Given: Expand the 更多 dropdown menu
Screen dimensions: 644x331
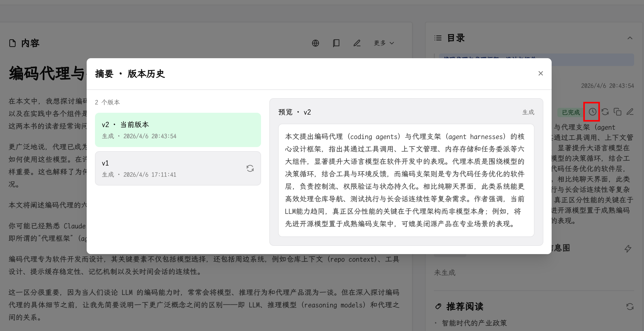Looking at the screenshot, I should (384, 43).
